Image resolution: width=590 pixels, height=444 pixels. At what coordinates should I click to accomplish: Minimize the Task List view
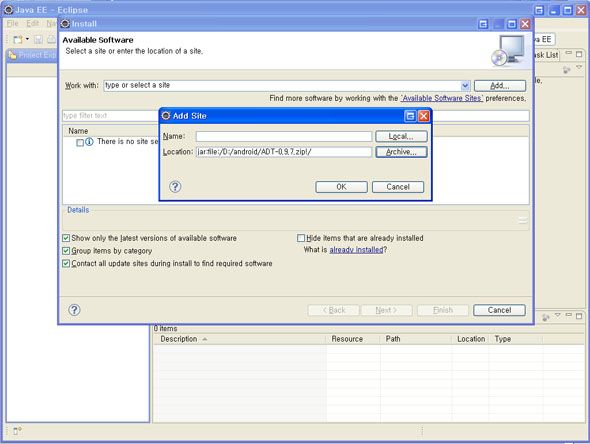pos(569,53)
